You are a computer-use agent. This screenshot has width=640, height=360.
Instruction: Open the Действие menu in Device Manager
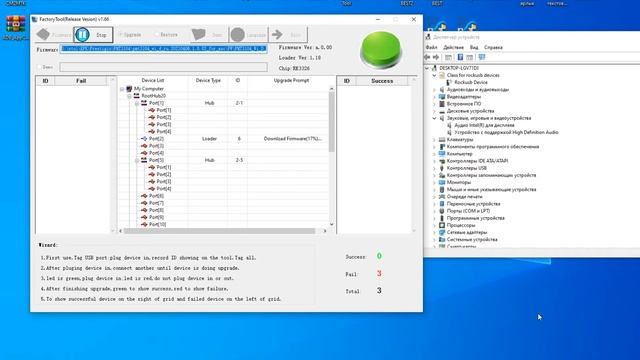click(453, 47)
